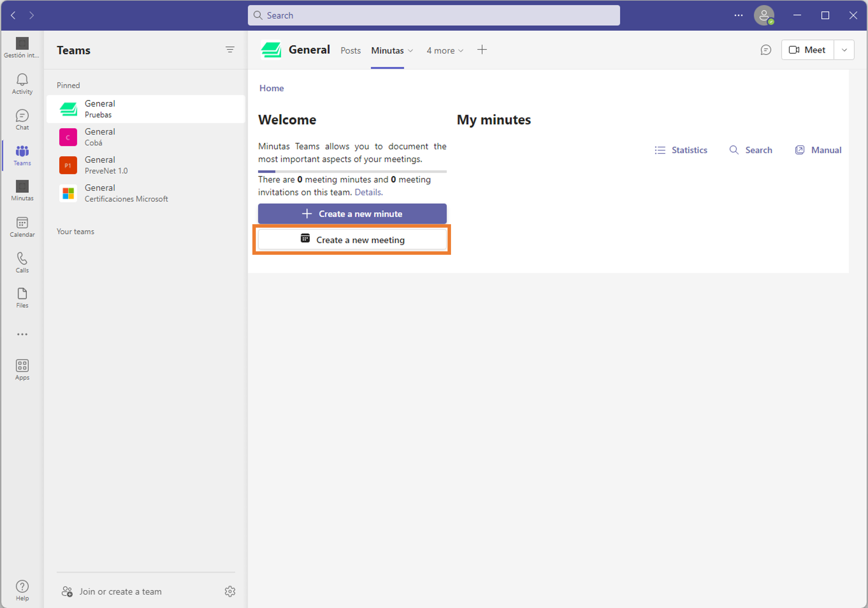868x608 pixels.
Task: Click the General channel logo in header
Action: point(271,50)
